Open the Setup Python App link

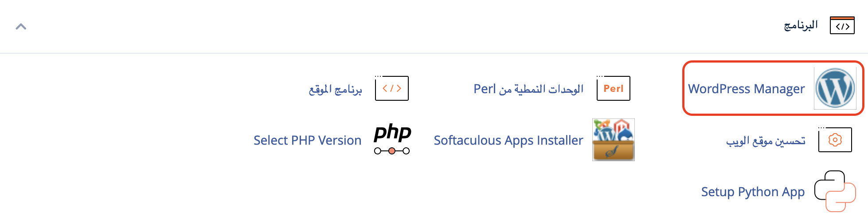[753, 192]
